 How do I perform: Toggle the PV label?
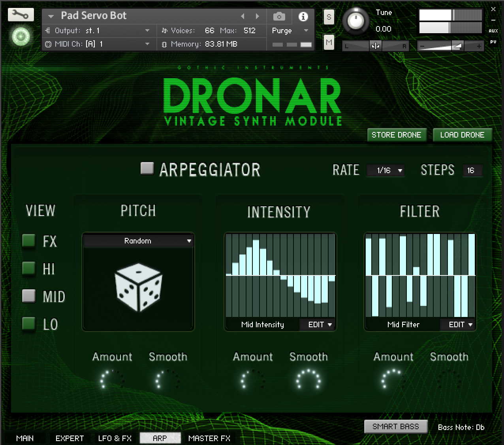click(493, 41)
